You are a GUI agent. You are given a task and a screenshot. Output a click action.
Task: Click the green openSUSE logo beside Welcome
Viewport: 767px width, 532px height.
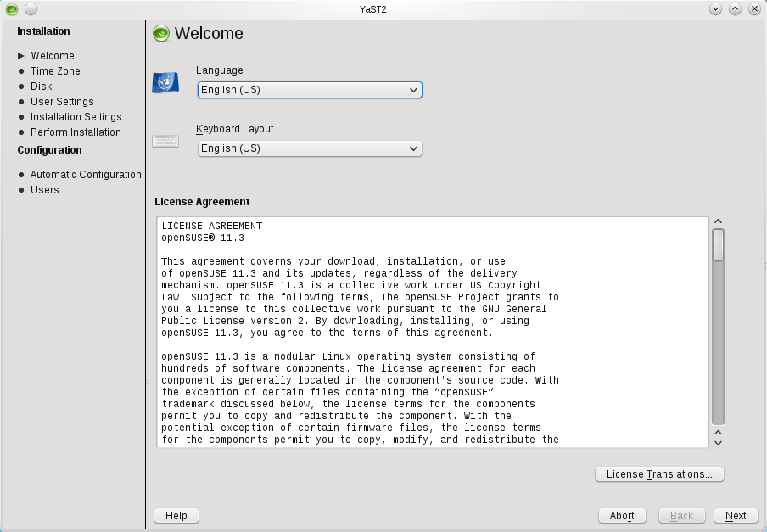click(x=160, y=34)
